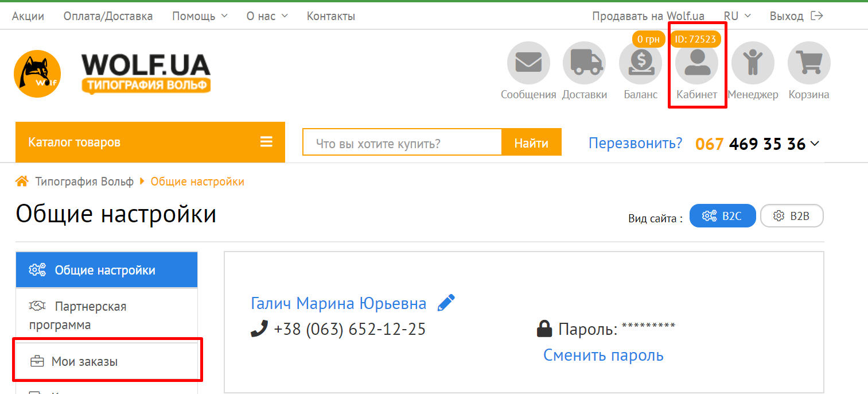
Task: Click the Доставки truck icon
Action: (x=585, y=63)
